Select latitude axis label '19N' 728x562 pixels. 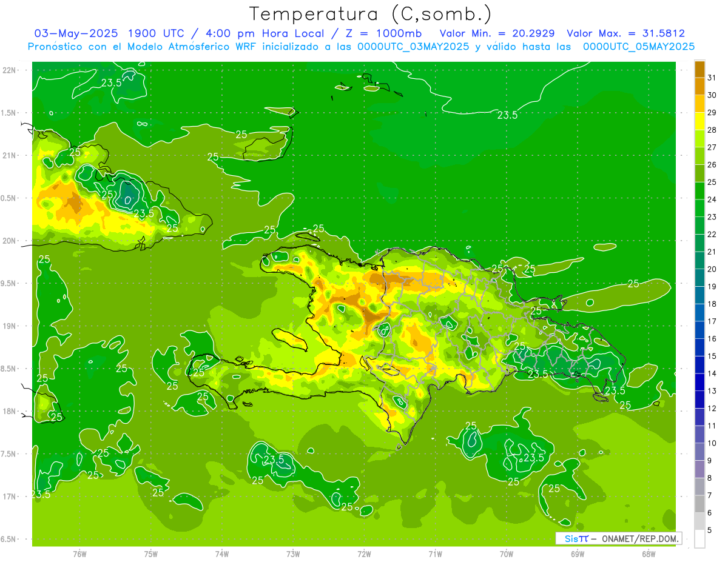pyautogui.click(x=10, y=326)
